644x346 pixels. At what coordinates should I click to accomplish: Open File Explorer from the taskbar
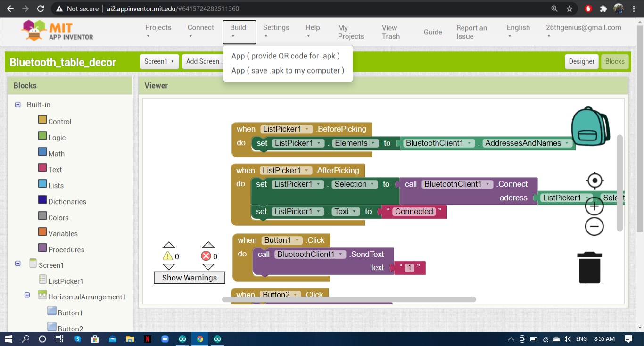[x=130, y=338]
